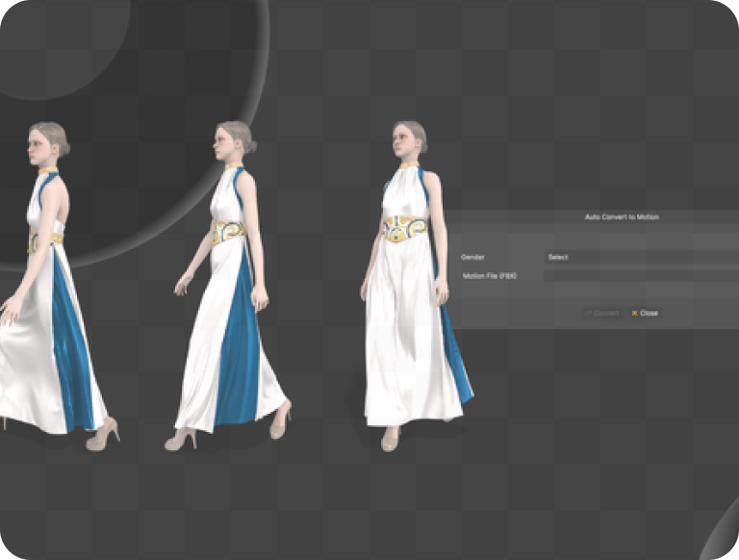
Task: Click the leftmost avatar's head
Action: pyautogui.click(x=45, y=142)
